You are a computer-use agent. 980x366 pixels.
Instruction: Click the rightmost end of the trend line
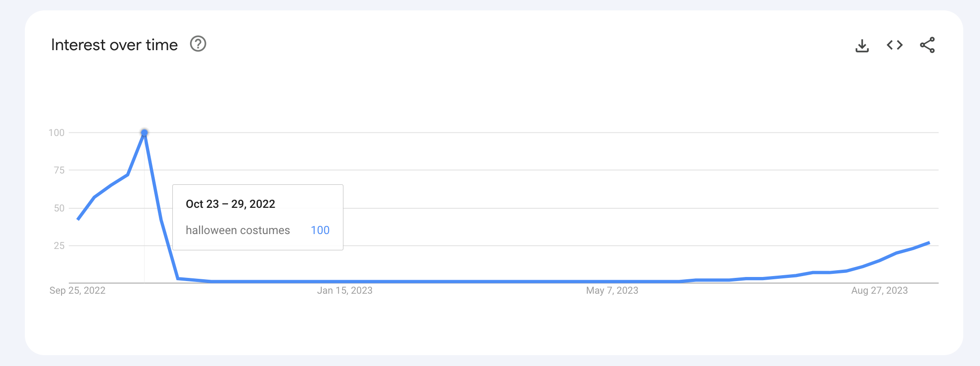coord(928,243)
